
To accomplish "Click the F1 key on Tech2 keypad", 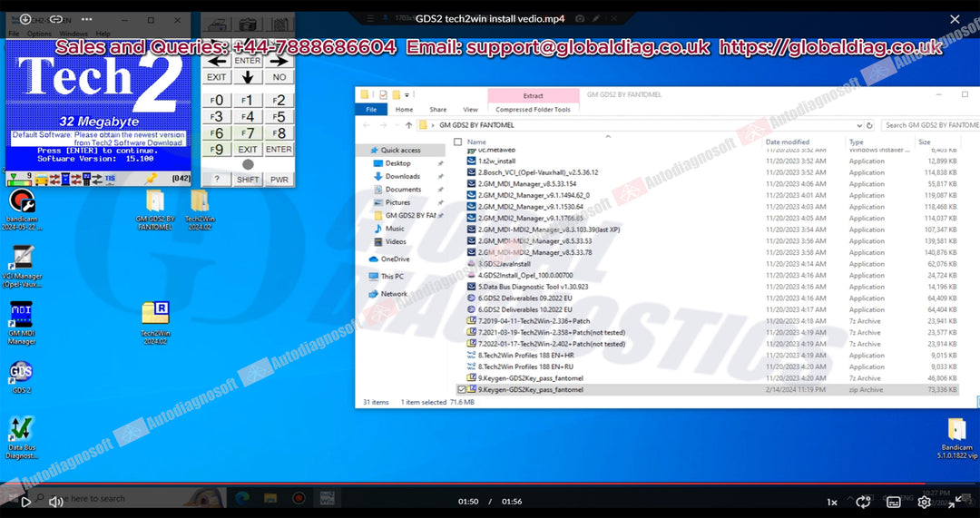I will tap(248, 100).
